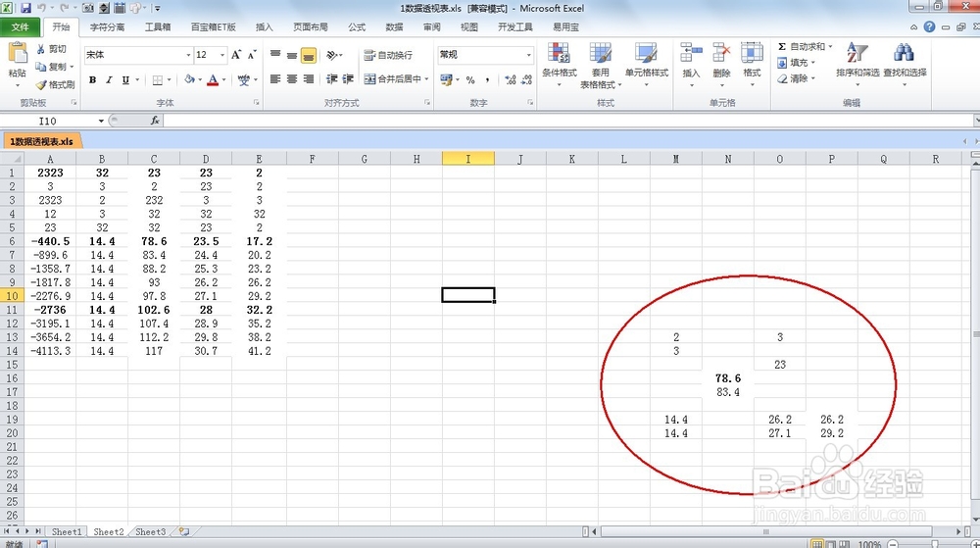Open Format as Table (套用表格格式)

pos(600,65)
